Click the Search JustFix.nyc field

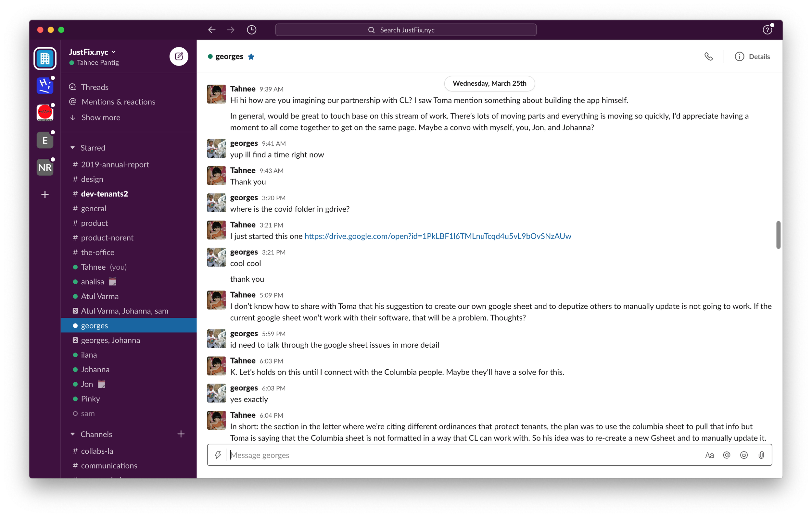point(406,30)
